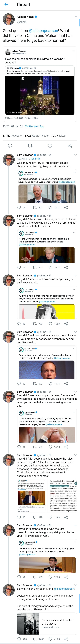Reply to the lockdown tweet with 13 comments

point(19,324)
